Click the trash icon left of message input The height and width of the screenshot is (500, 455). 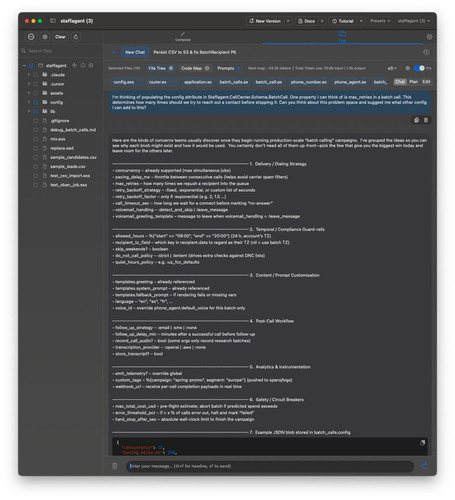[x=115, y=466]
